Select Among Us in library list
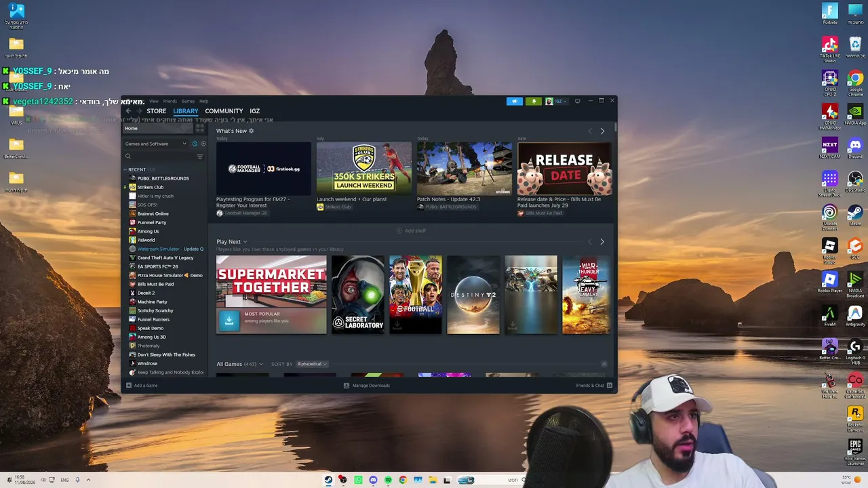This screenshot has width=868, height=488. point(148,231)
